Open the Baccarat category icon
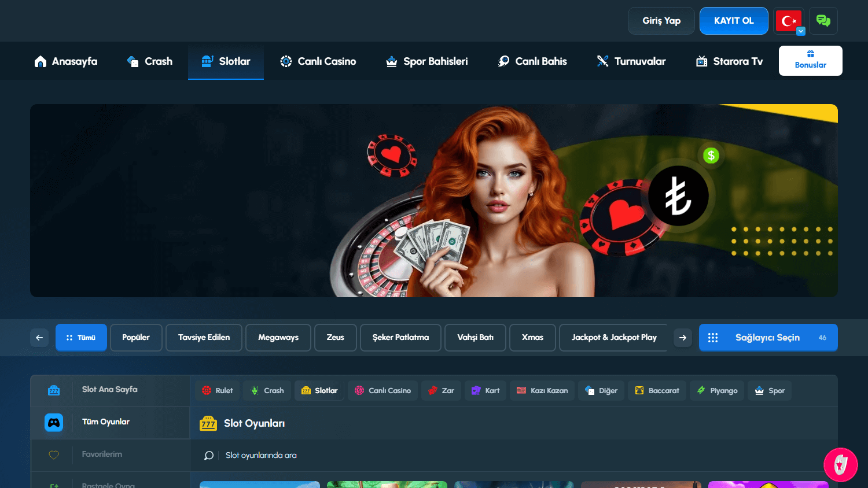 pyautogui.click(x=639, y=390)
